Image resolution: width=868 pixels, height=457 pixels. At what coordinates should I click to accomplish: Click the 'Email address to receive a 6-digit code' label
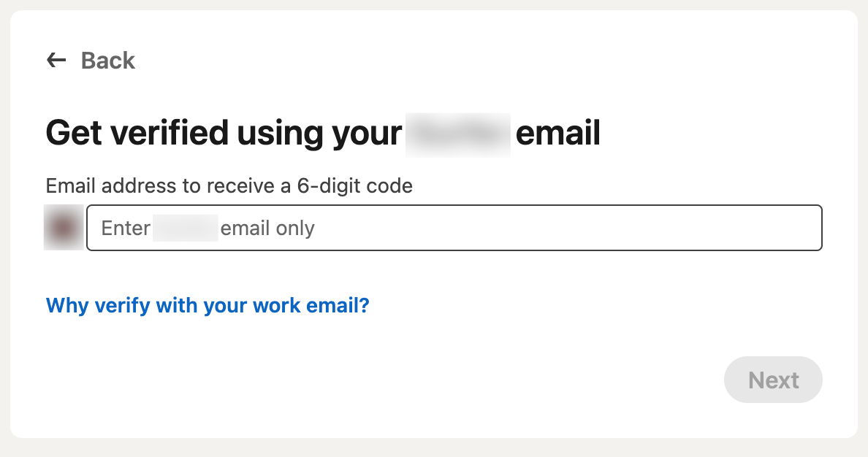[229, 186]
